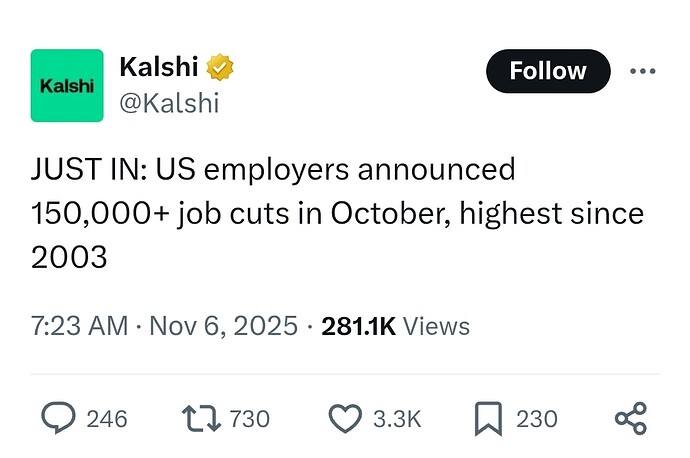Screen dimensions: 690x458
Task: Click the gold verified badge
Action: pyautogui.click(x=220, y=68)
